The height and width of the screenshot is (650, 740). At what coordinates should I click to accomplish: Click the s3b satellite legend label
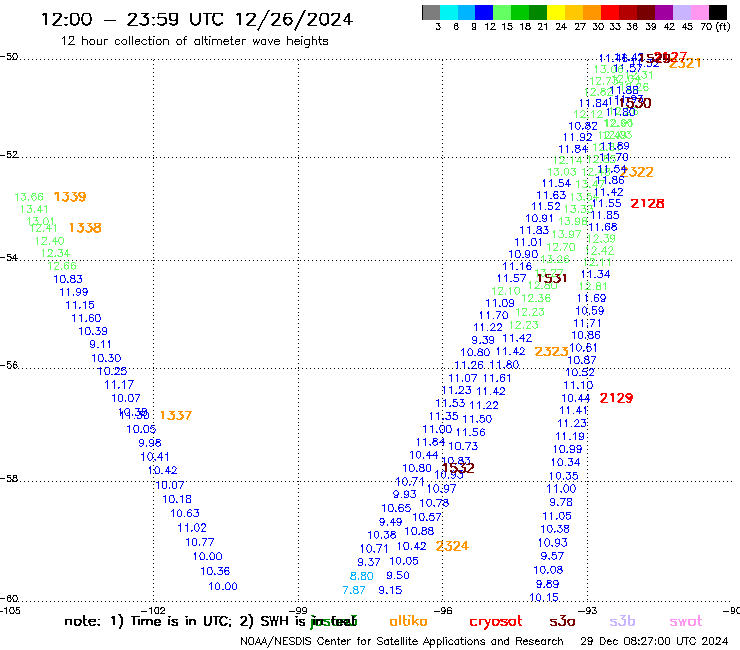point(622,621)
